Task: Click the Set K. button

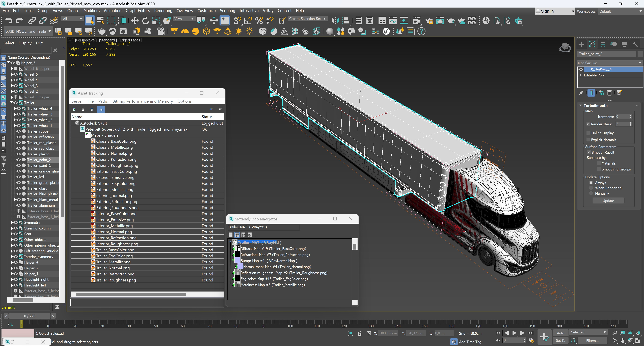Action: tap(560, 340)
